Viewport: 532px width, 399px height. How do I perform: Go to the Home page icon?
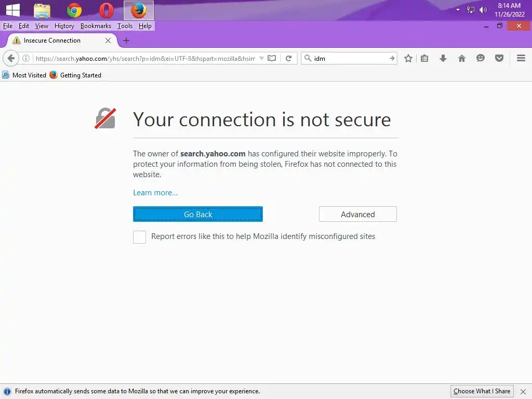point(462,58)
